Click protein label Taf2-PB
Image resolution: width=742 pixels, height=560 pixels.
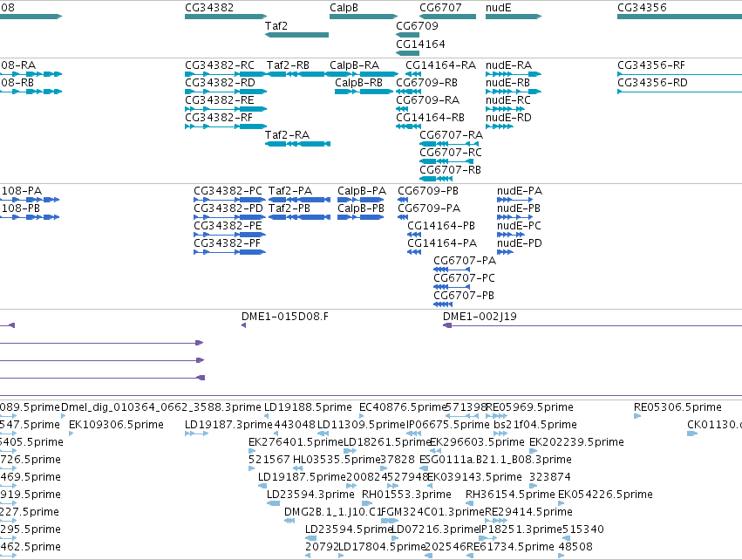click(x=289, y=208)
